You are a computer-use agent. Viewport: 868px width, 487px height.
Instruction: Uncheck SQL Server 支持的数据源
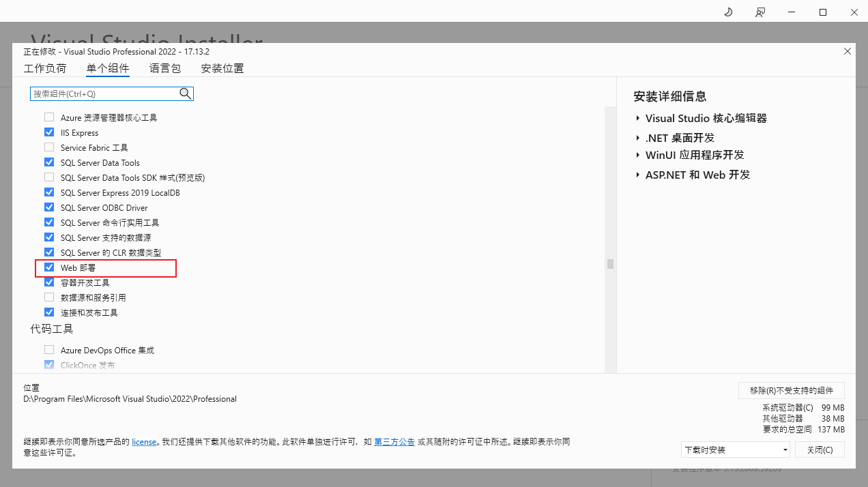[49, 237]
